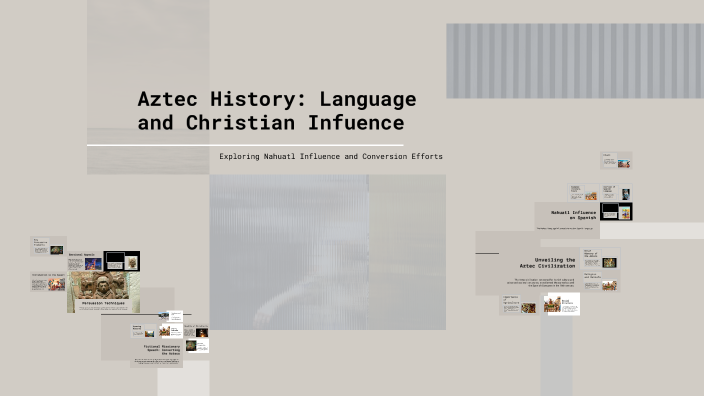Open the 'Importance of Agriculture' slide thumbnail
The height and width of the screenshot is (396, 704).
519,305
